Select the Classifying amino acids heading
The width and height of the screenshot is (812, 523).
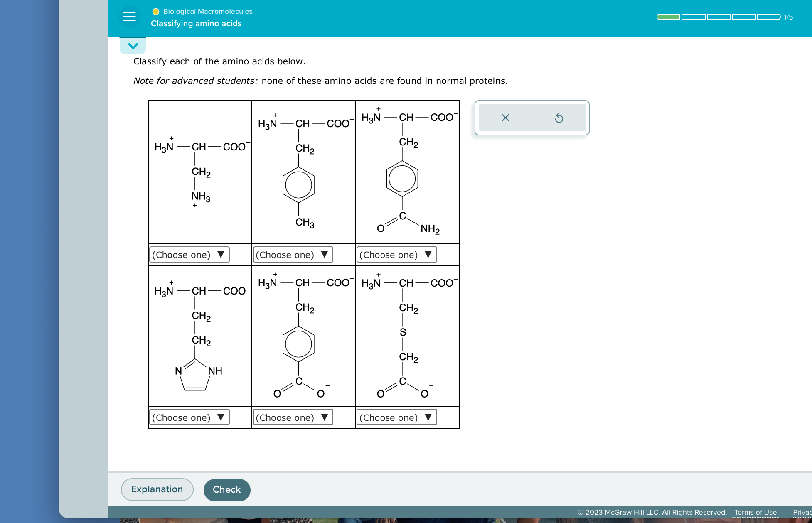tap(196, 24)
